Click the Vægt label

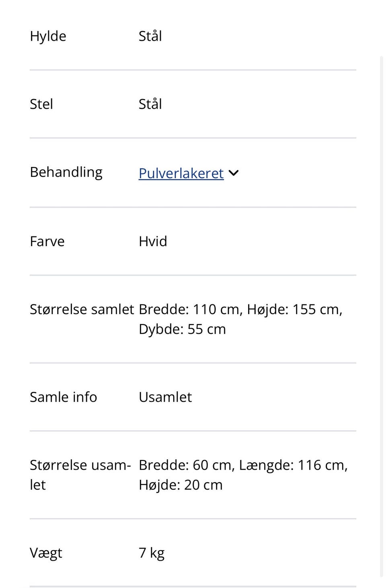click(x=46, y=552)
